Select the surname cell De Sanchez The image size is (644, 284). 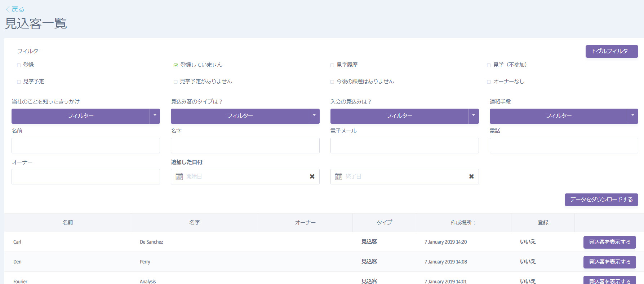(x=151, y=242)
